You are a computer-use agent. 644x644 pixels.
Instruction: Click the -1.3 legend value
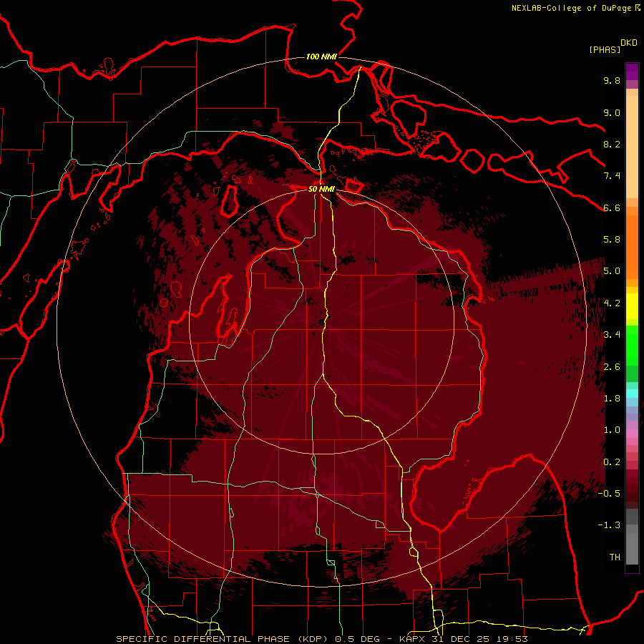(x=609, y=525)
